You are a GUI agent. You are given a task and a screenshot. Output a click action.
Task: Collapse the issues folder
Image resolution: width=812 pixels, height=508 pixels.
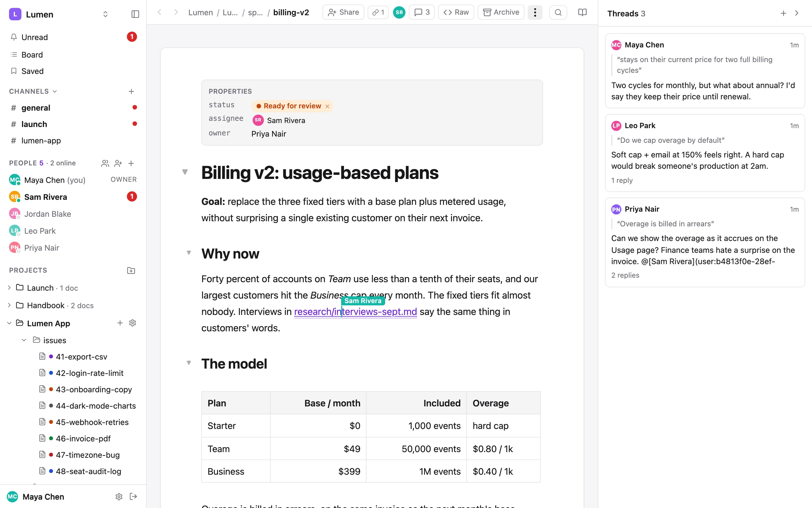pyautogui.click(x=24, y=340)
